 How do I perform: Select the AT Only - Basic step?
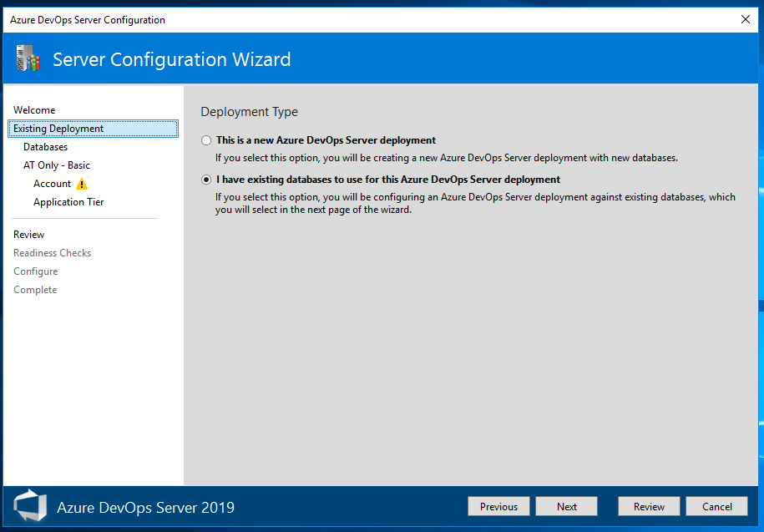coord(57,165)
